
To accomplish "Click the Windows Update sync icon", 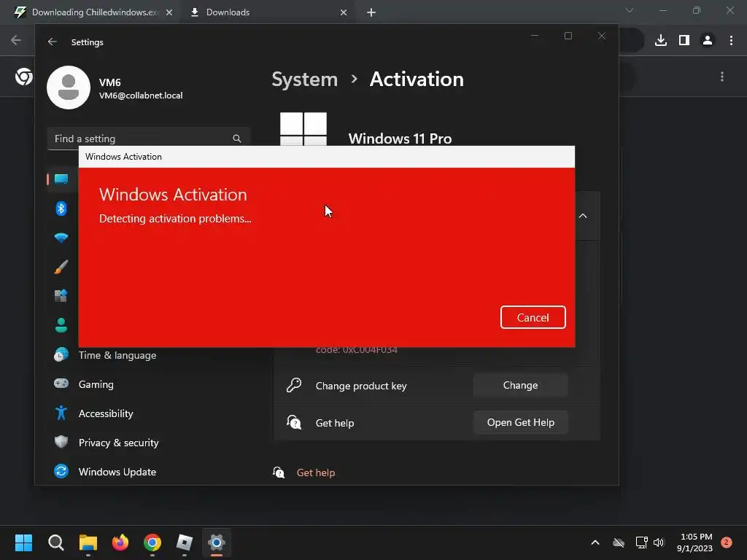I will pyautogui.click(x=61, y=472).
